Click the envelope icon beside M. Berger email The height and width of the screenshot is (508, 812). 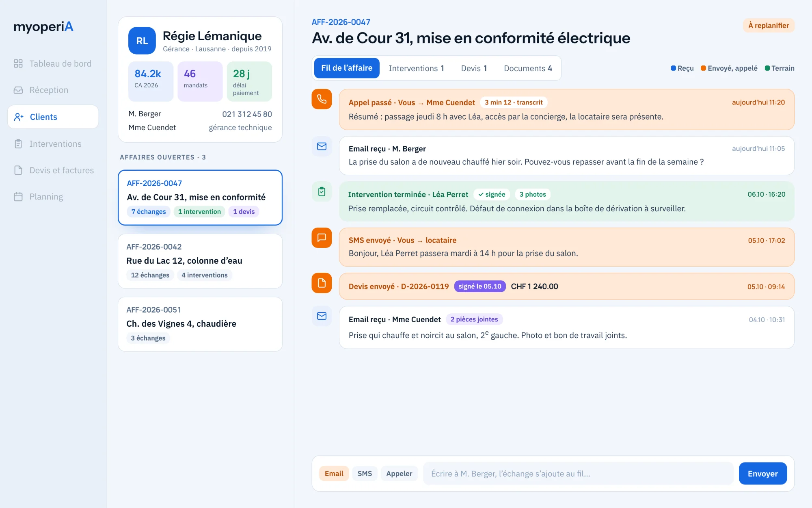pyautogui.click(x=322, y=146)
